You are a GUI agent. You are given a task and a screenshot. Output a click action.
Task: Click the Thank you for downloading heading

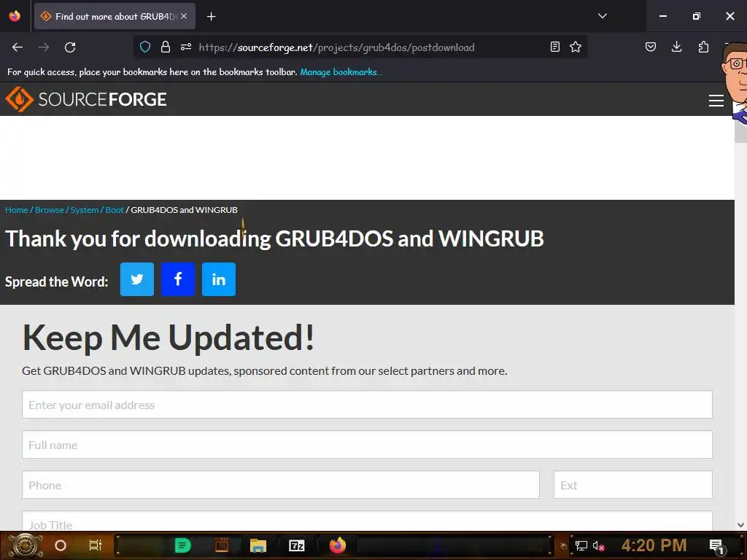(x=274, y=238)
